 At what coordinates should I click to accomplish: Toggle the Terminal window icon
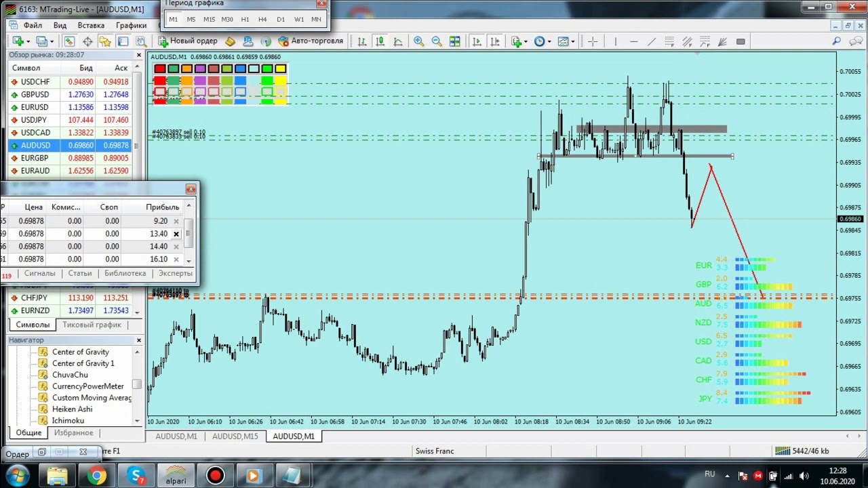coord(123,41)
